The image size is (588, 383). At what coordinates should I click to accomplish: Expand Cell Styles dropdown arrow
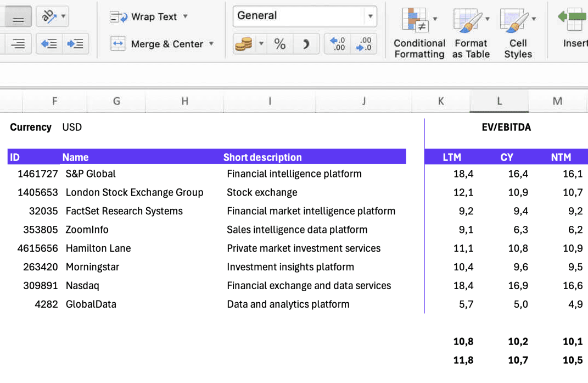coord(534,18)
